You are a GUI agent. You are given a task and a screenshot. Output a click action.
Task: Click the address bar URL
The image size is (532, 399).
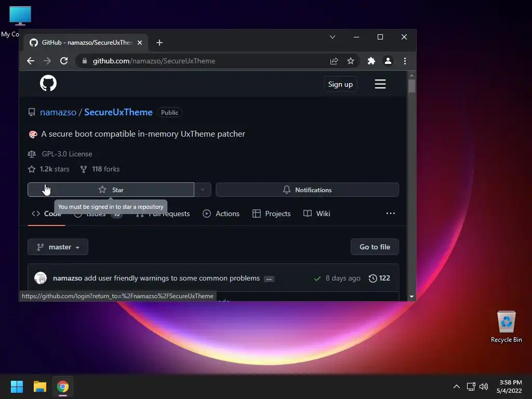pos(154,61)
